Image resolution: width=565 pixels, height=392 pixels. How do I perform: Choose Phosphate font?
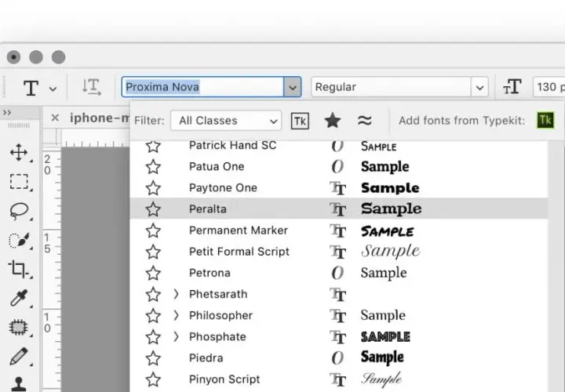[x=217, y=336]
